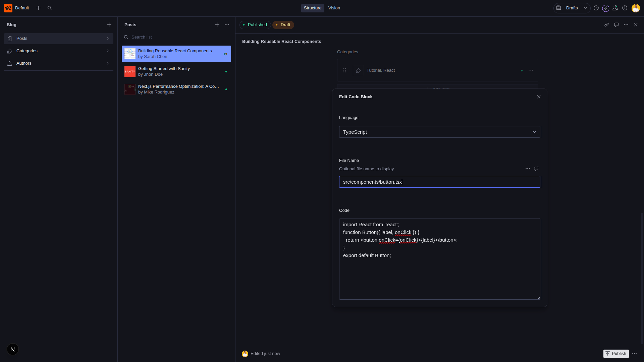Publish the current document
The image size is (644, 362).
(616, 353)
